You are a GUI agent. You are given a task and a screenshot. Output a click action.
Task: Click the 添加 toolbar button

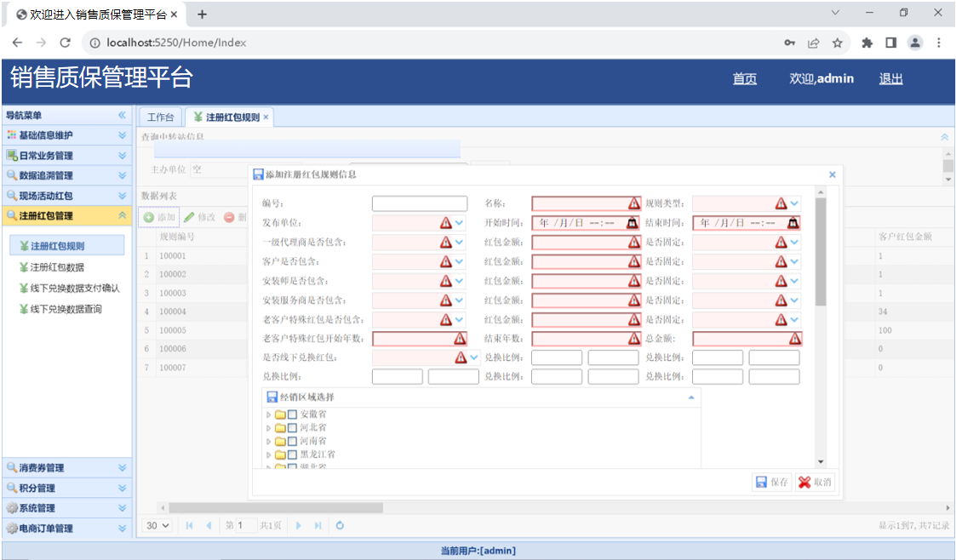[x=159, y=217]
